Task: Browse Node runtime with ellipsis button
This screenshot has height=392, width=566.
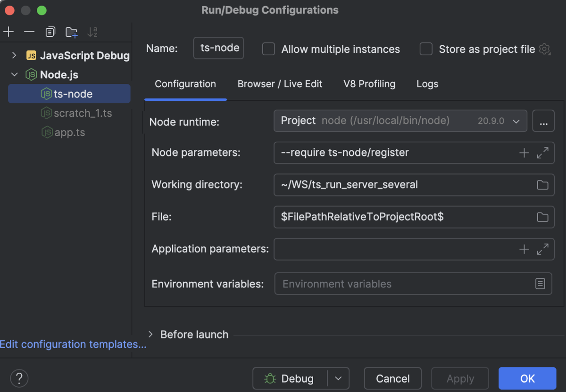Action: click(x=543, y=121)
